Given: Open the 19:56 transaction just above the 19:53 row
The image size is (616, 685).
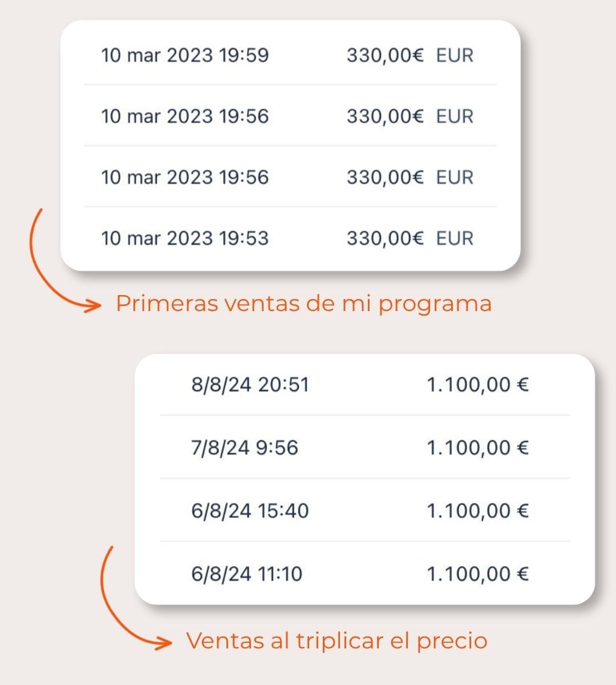Looking at the screenshot, I should tap(290, 177).
